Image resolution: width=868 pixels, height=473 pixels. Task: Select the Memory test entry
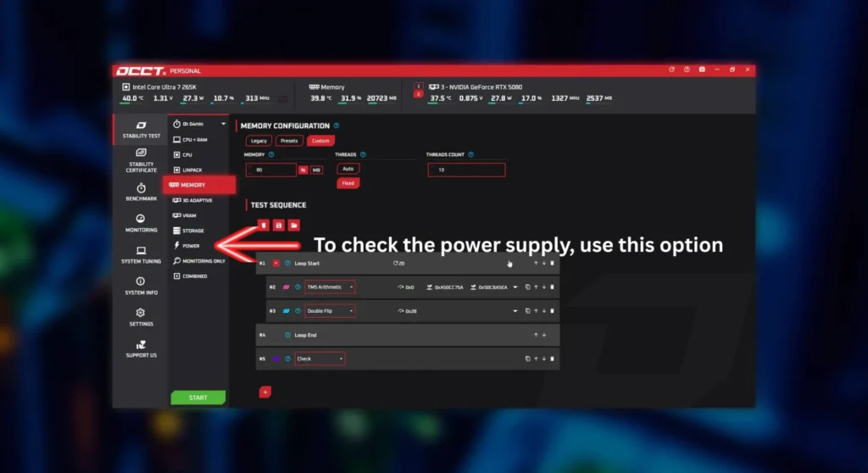[199, 185]
